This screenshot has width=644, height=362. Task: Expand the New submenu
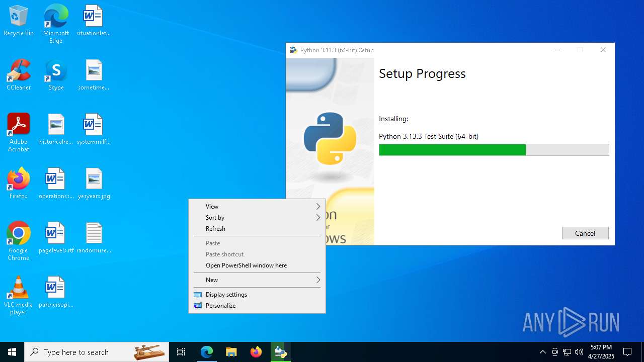(x=257, y=280)
